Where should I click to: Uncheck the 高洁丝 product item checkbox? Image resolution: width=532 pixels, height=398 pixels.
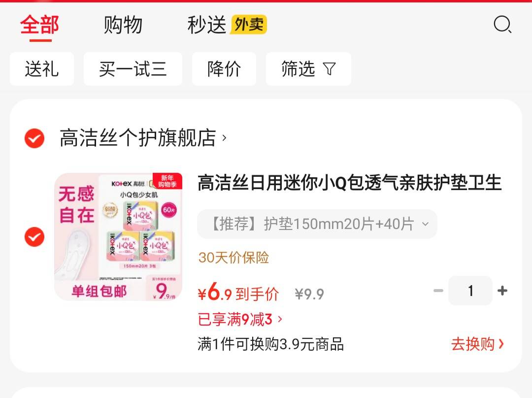pyautogui.click(x=34, y=236)
